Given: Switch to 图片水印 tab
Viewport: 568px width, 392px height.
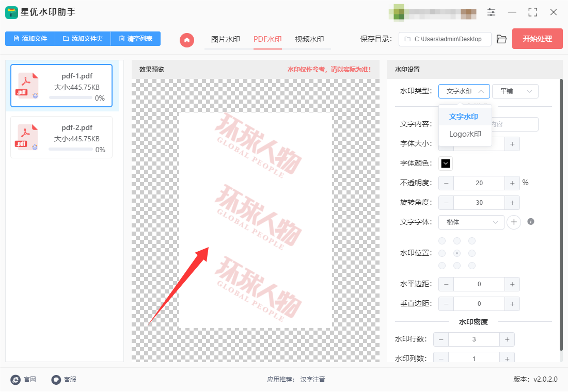Looking at the screenshot, I should [x=225, y=39].
